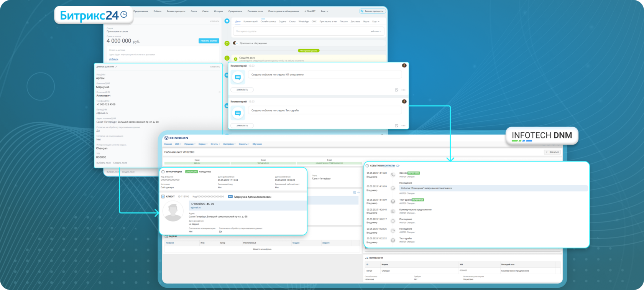Viewport: 644px width, 290px height.
Task: Open the LMS dropdown menu in DNM
Action: click(178, 144)
